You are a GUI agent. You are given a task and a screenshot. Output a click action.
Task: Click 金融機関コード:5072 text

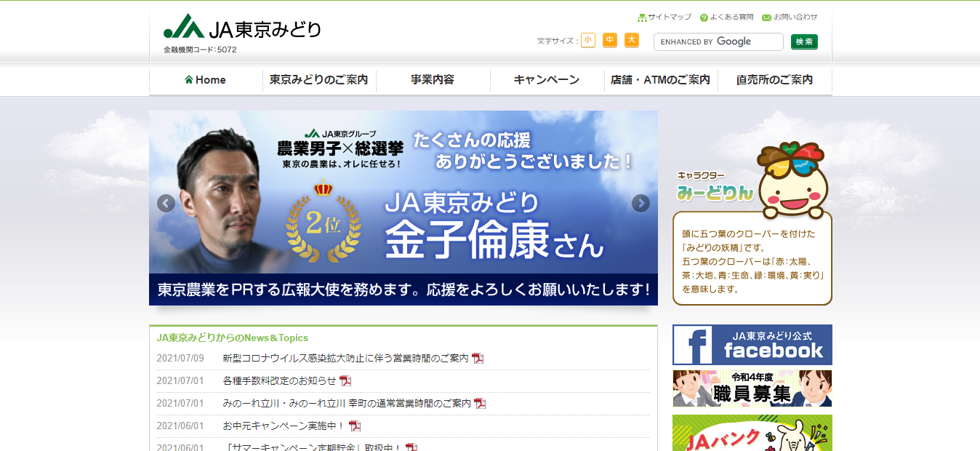[200, 50]
